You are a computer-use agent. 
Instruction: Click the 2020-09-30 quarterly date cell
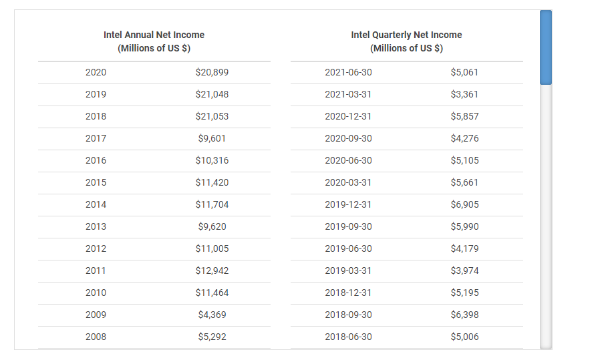(x=348, y=138)
